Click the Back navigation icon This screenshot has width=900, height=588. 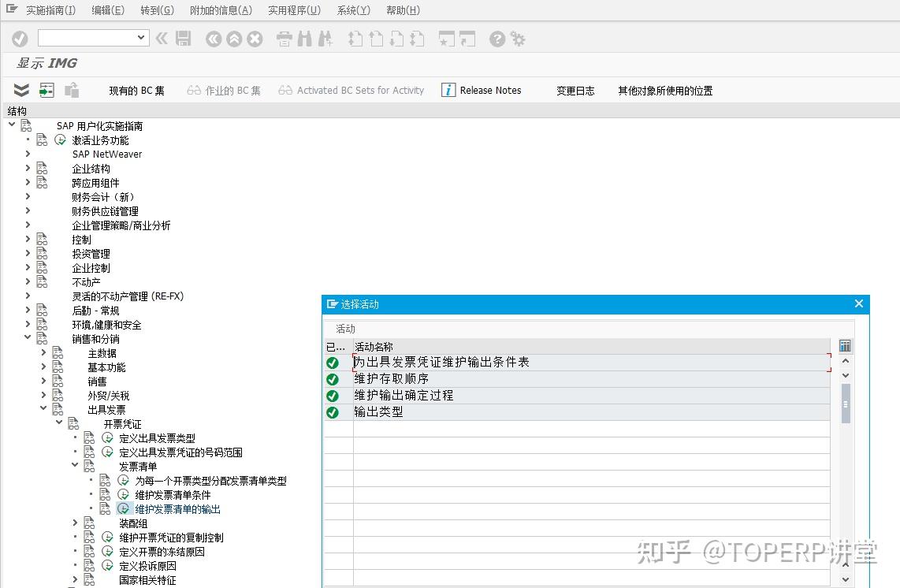click(214, 38)
